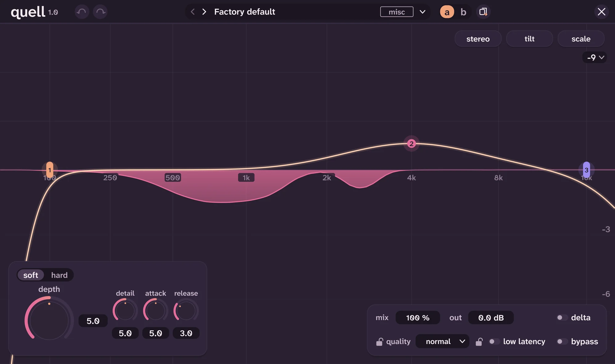Select band node 2 on the curve
615x364 pixels.
click(411, 143)
